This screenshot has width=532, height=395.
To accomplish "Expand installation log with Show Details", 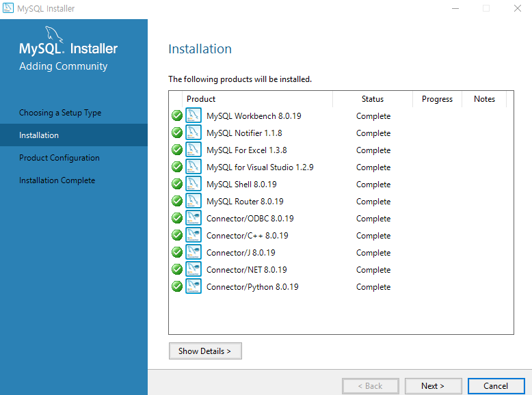I will pyautogui.click(x=205, y=351).
